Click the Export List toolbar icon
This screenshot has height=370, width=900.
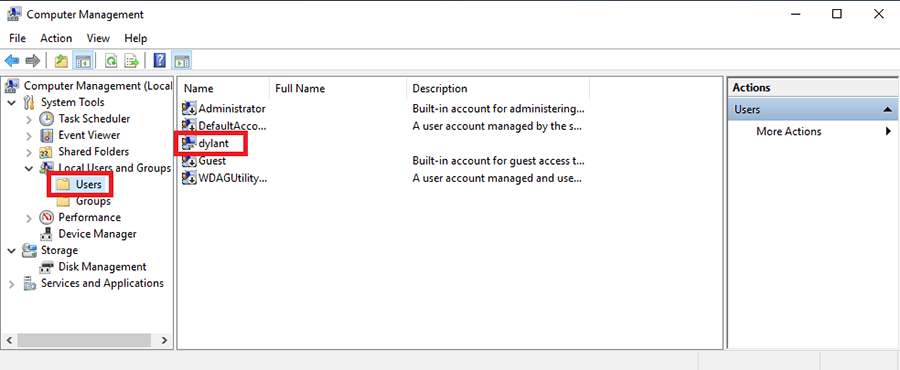(x=132, y=61)
